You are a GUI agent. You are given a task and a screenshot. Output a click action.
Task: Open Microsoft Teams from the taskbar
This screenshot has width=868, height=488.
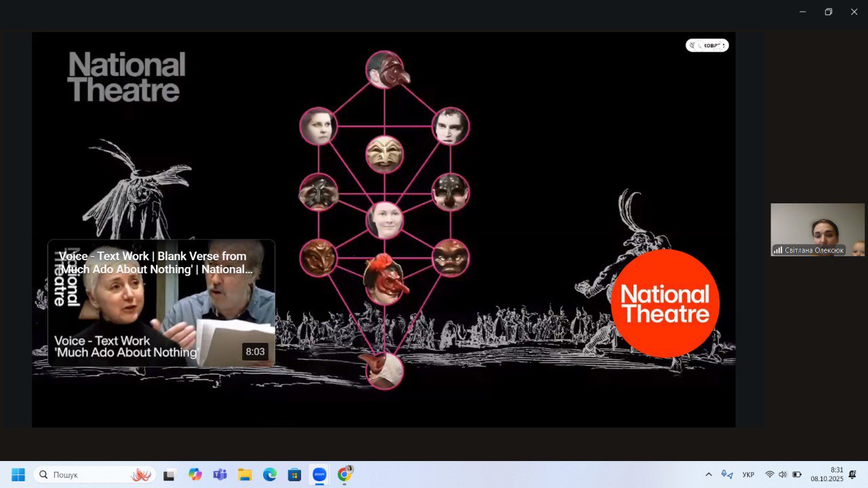[220, 474]
